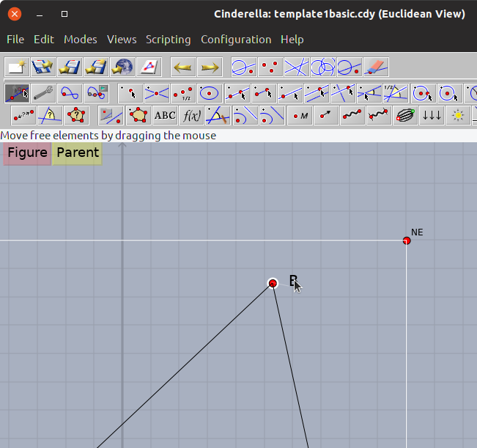Viewport: 477px width, 448px height.
Task: Select the ABC text tool
Action: (165, 115)
